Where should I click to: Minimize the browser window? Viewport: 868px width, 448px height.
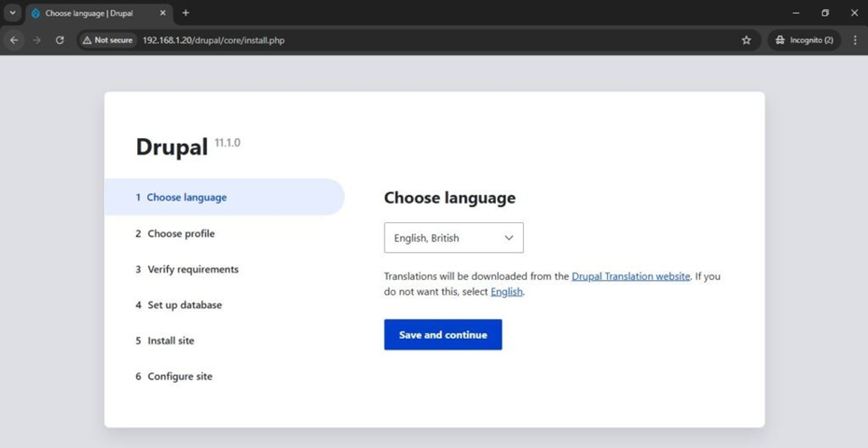tap(796, 13)
